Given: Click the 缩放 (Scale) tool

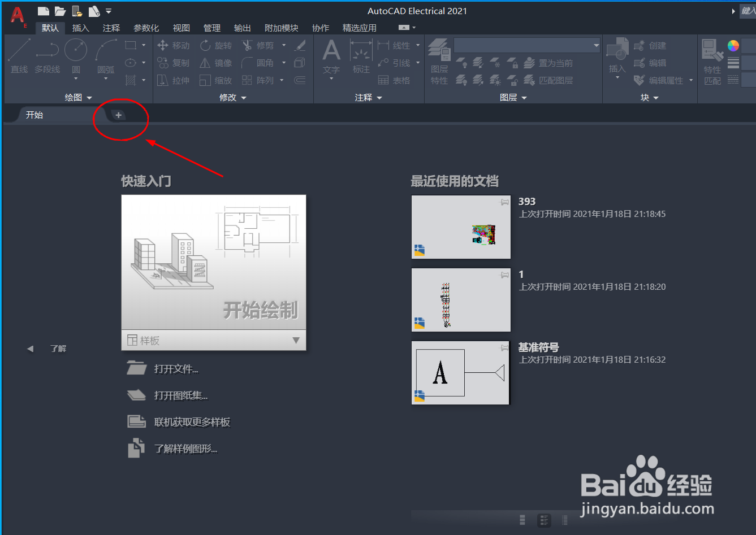Looking at the screenshot, I should point(216,80).
